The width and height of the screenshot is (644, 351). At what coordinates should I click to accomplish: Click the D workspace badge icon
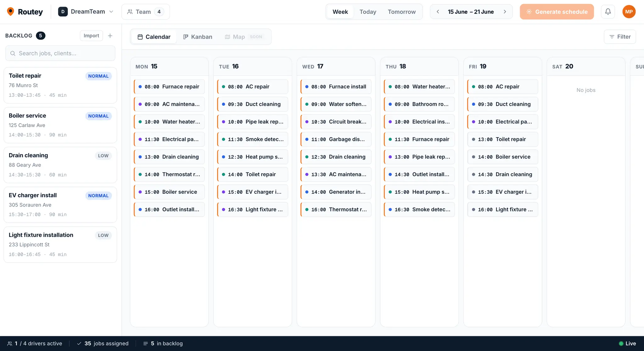tap(63, 12)
